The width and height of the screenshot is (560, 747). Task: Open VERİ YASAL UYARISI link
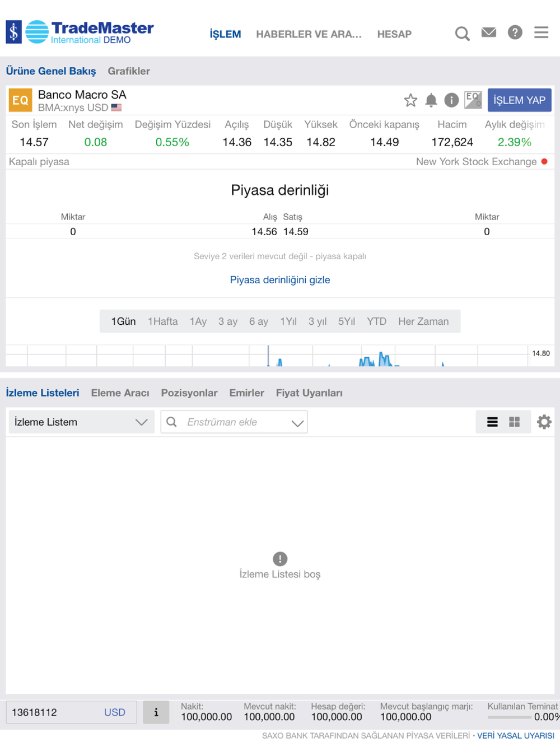click(x=516, y=736)
